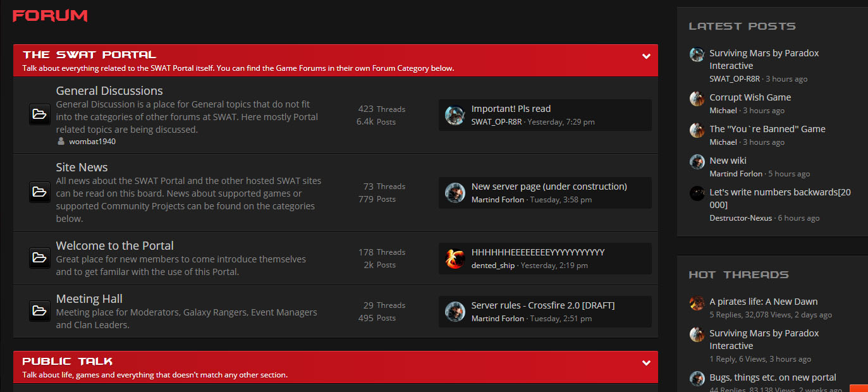Click SWAT_OP-R8R avatar beside Important! Pls read
The height and width of the screenshot is (392, 868).
pos(455,115)
